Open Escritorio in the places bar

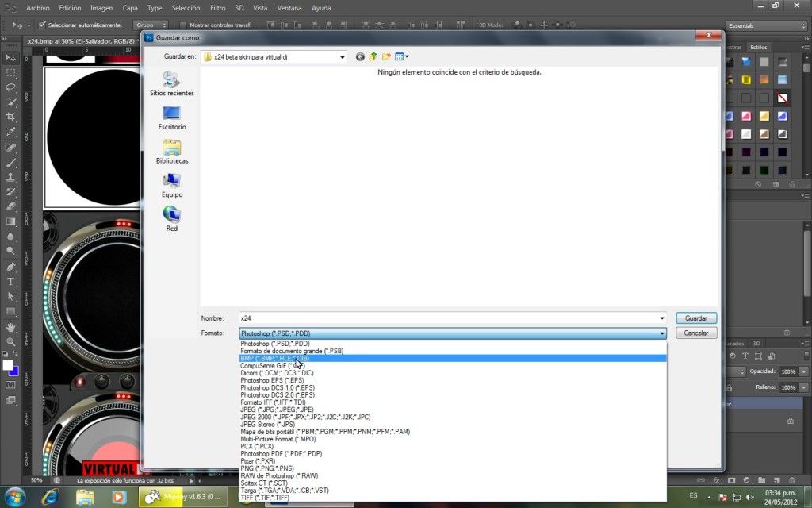pyautogui.click(x=172, y=118)
